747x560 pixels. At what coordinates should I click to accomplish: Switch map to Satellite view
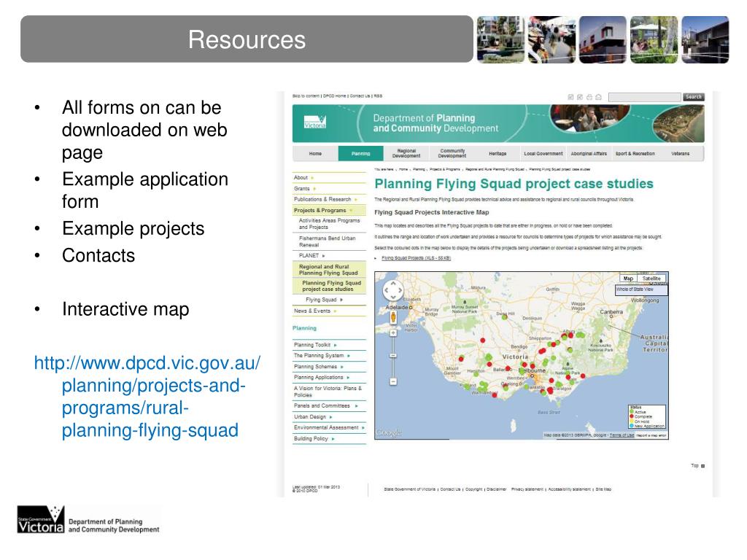[651, 279]
